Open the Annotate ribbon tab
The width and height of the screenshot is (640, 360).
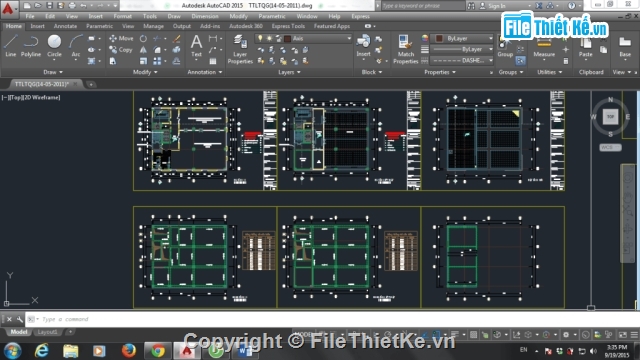click(65, 26)
